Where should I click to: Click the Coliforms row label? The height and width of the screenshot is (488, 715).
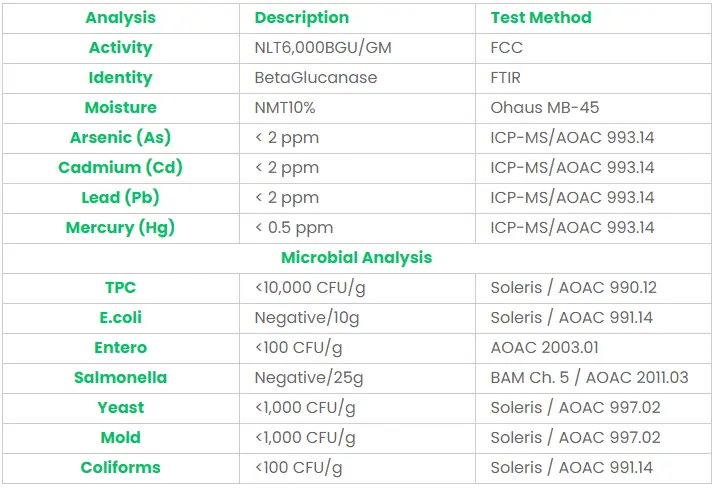tap(120, 468)
